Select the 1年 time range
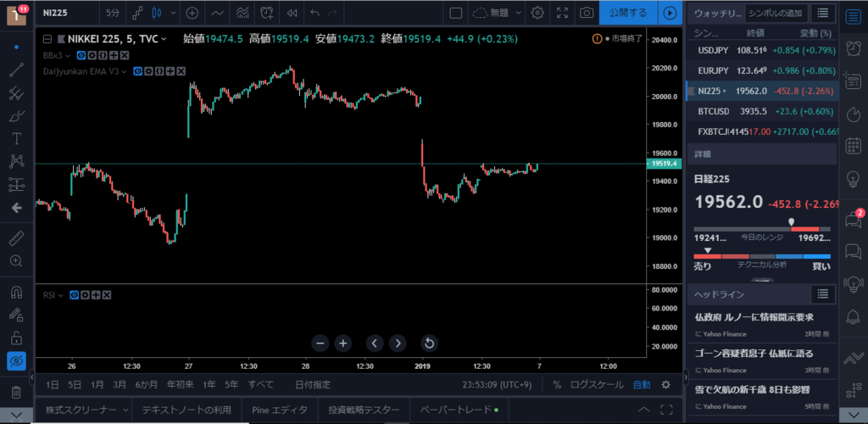 [209, 385]
